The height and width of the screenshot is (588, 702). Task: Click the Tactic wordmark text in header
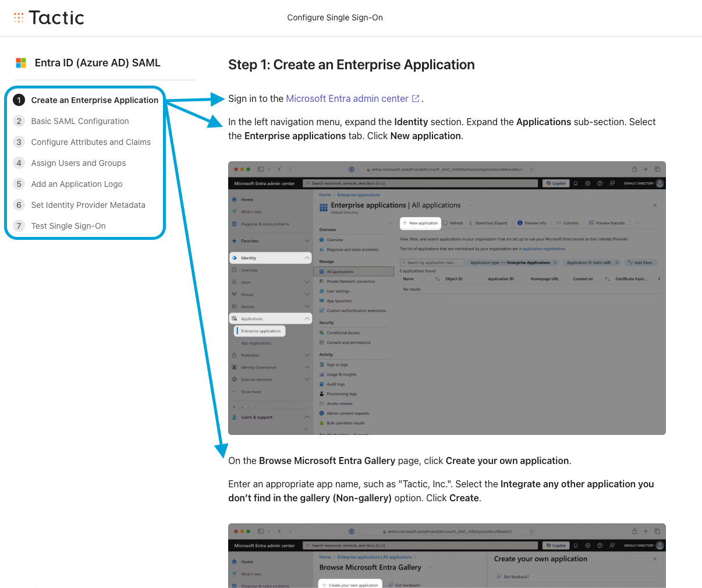click(56, 17)
